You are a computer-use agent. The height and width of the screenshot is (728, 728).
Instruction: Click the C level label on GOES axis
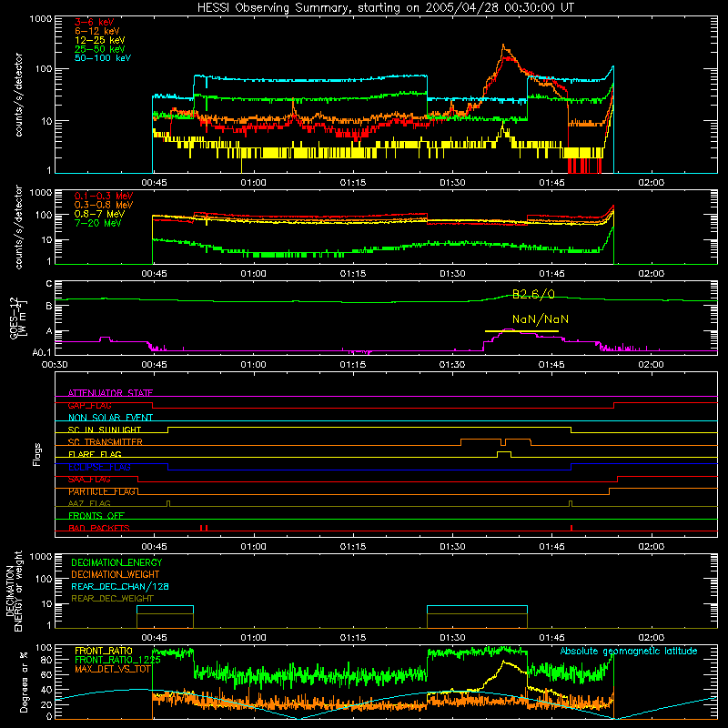pyautogui.click(x=49, y=284)
